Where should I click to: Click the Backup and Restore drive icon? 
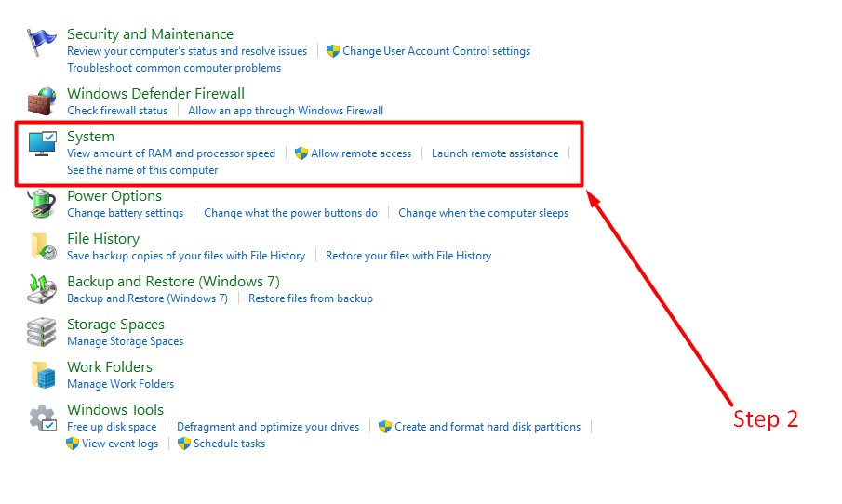42,289
